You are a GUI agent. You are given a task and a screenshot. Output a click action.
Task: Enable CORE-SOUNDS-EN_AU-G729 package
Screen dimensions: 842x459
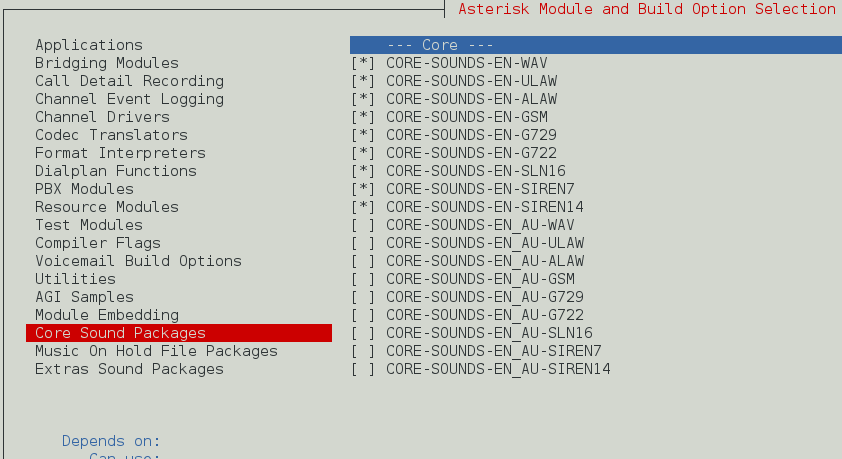coord(363,297)
